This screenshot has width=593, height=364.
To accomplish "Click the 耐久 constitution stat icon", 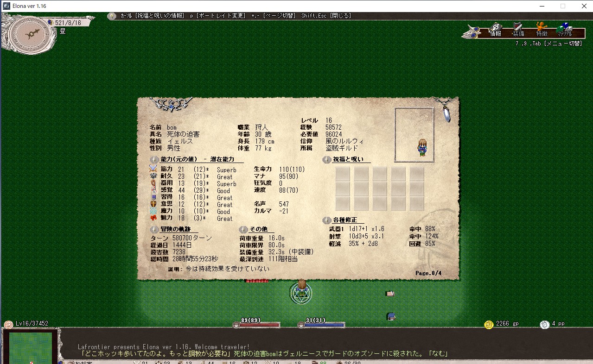I will (x=153, y=176).
